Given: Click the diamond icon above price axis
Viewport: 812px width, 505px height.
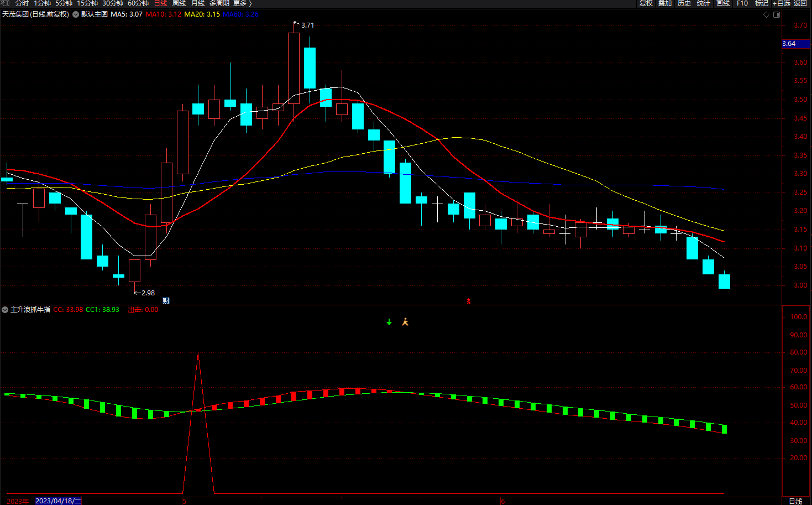Looking at the screenshot, I should pyautogui.click(x=766, y=14).
